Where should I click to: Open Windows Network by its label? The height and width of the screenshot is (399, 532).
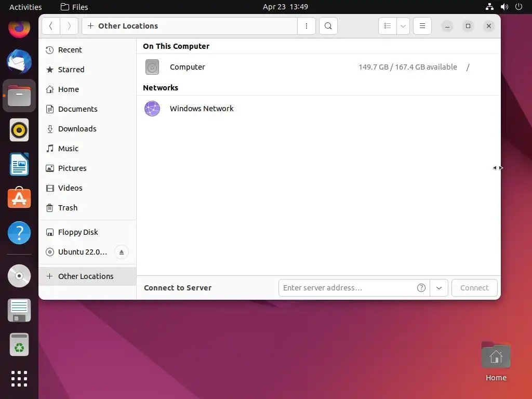pos(202,109)
